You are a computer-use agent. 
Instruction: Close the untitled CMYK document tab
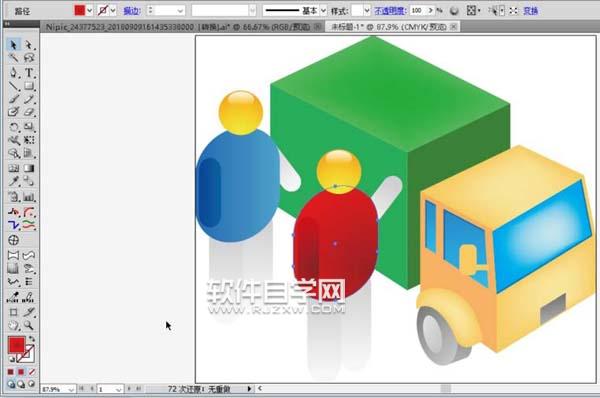[453, 27]
